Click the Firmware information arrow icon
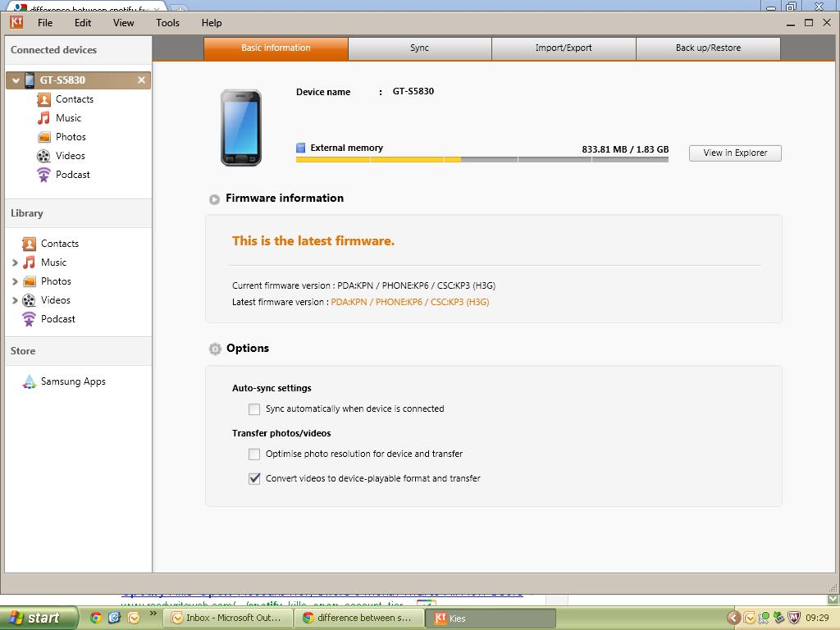840x630 pixels. tap(214, 199)
